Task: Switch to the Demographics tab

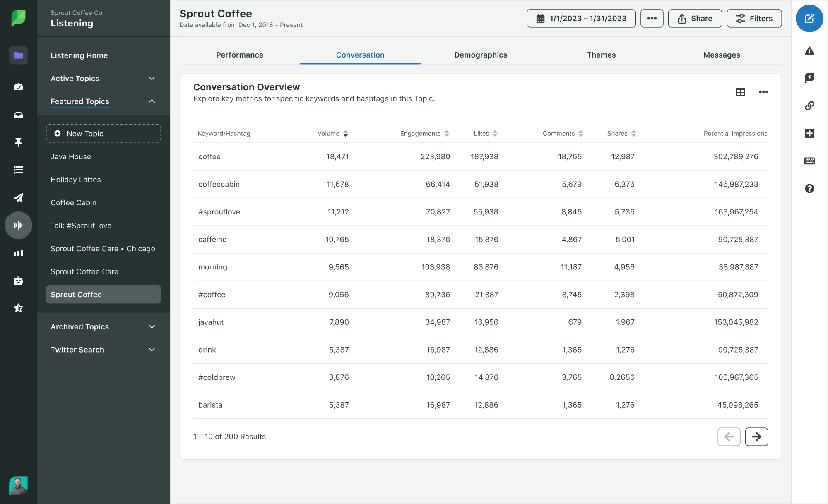Action: (480, 54)
